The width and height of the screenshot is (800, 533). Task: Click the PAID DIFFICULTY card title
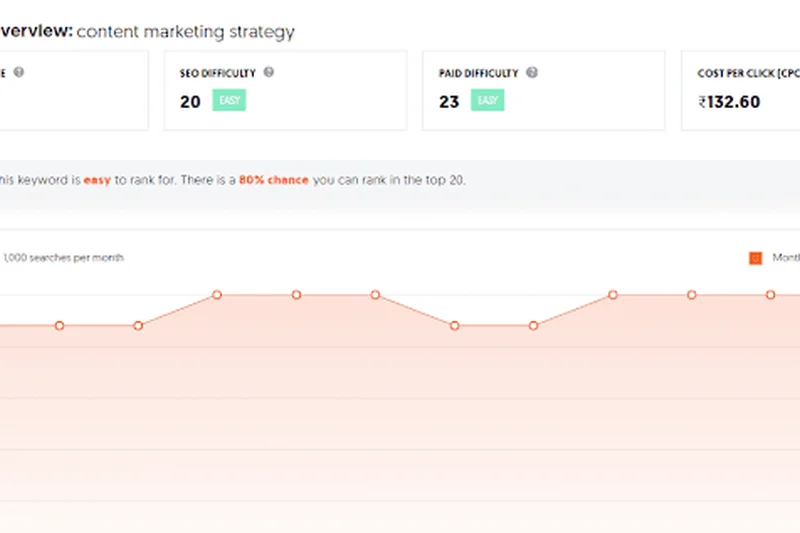pos(479,73)
